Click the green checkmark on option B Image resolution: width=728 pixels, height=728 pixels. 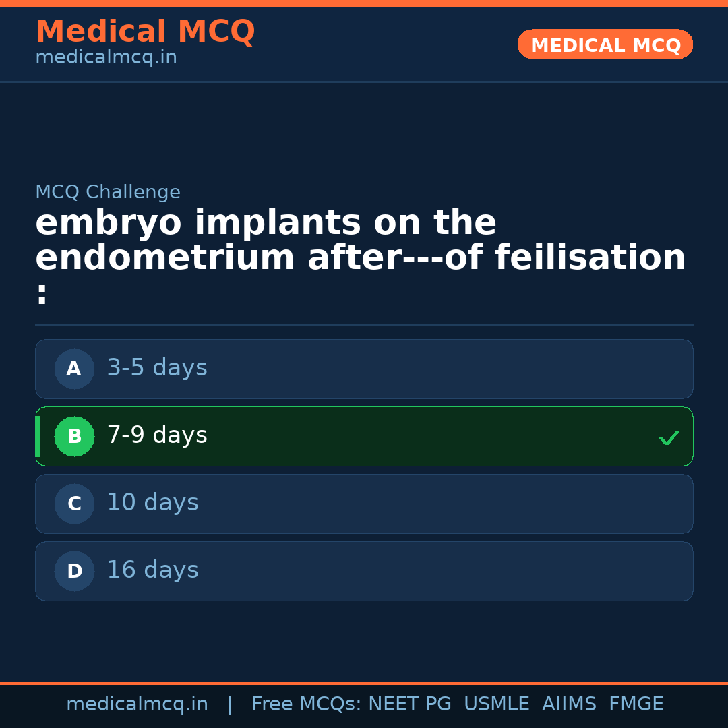669,438
